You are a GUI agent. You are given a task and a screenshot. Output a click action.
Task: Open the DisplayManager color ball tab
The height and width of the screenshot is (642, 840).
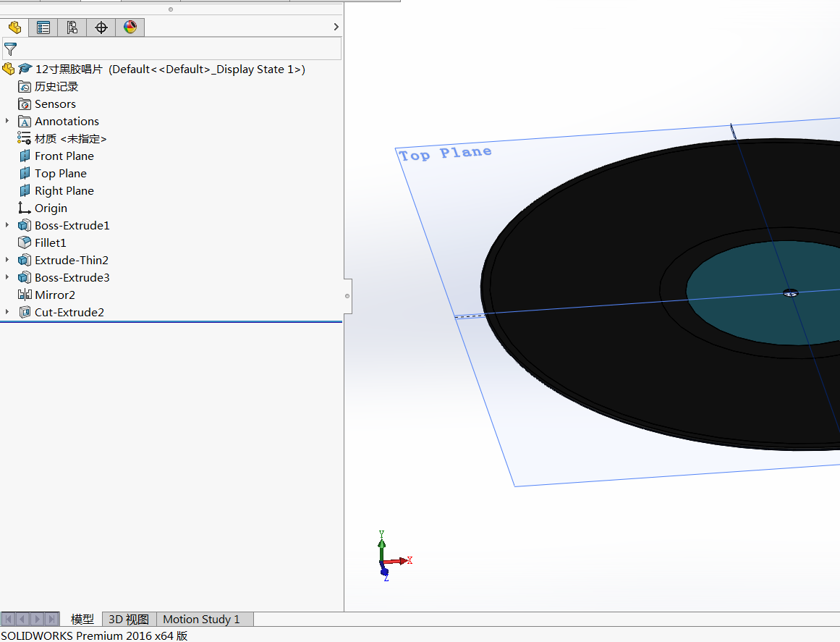(x=130, y=28)
